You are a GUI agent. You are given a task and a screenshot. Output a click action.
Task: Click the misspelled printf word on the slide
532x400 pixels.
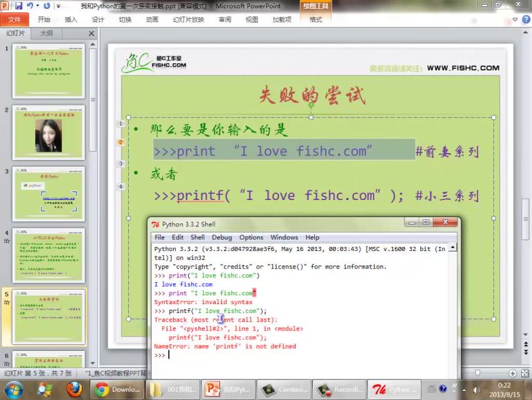(200, 196)
